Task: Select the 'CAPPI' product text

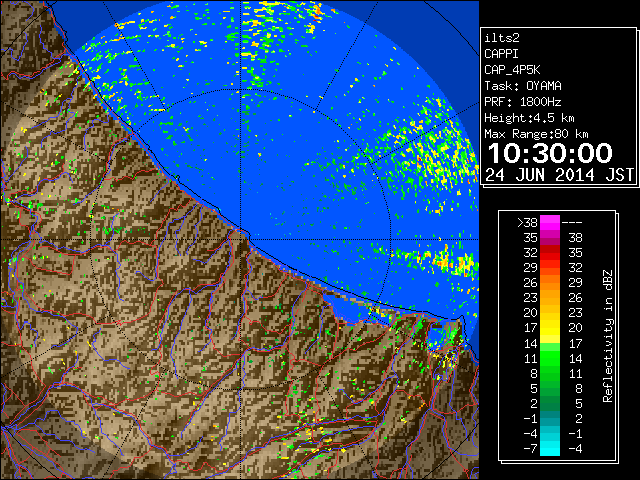Action: 501,54
